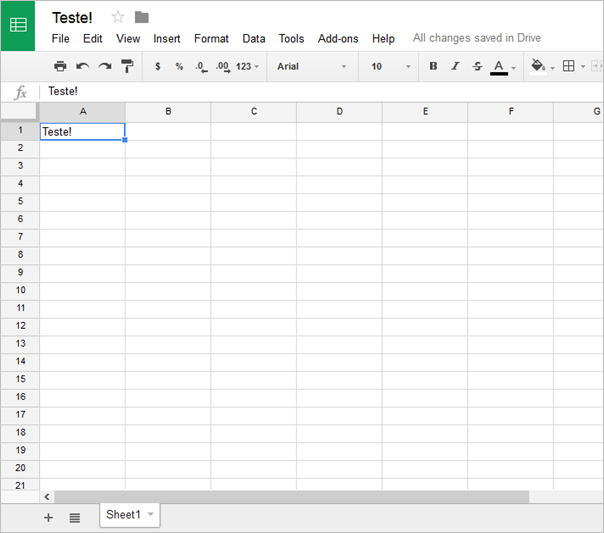Open the Help menu
Screen dimensions: 604x533
(x=383, y=39)
